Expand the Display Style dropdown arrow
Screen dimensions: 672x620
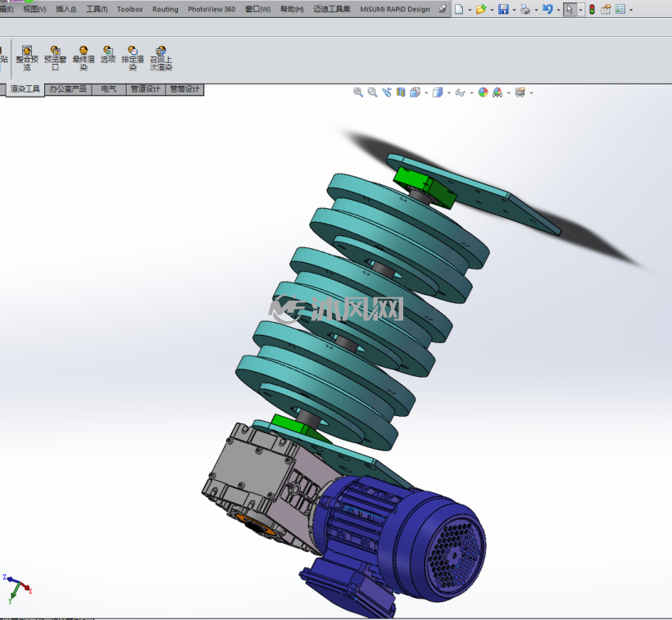click(449, 93)
